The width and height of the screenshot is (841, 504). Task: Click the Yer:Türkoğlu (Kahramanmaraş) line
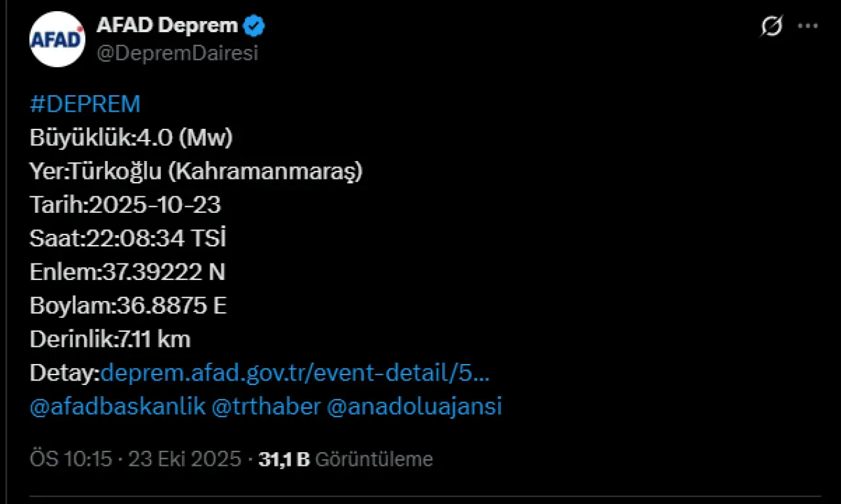196,172
